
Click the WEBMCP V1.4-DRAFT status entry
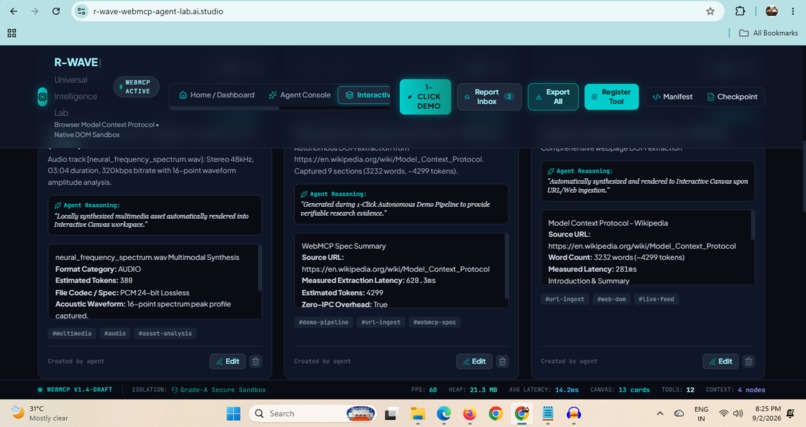[75, 390]
